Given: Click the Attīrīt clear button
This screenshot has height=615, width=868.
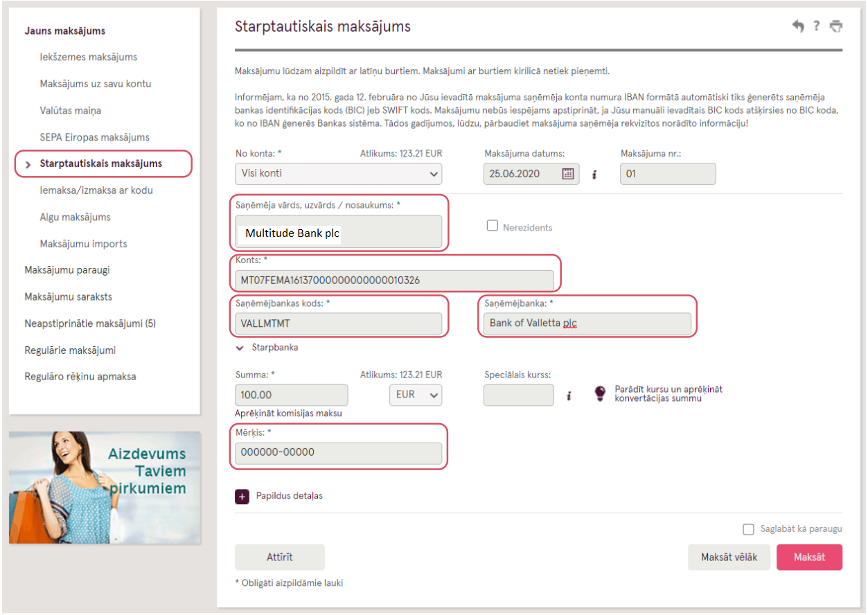Looking at the screenshot, I should click(279, 557).
